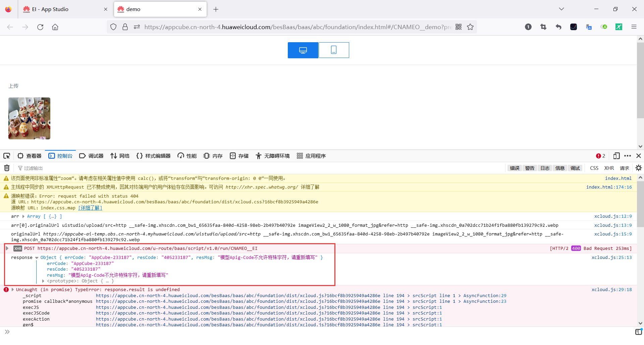Open site permissions icon in address bar

[137, 27]
